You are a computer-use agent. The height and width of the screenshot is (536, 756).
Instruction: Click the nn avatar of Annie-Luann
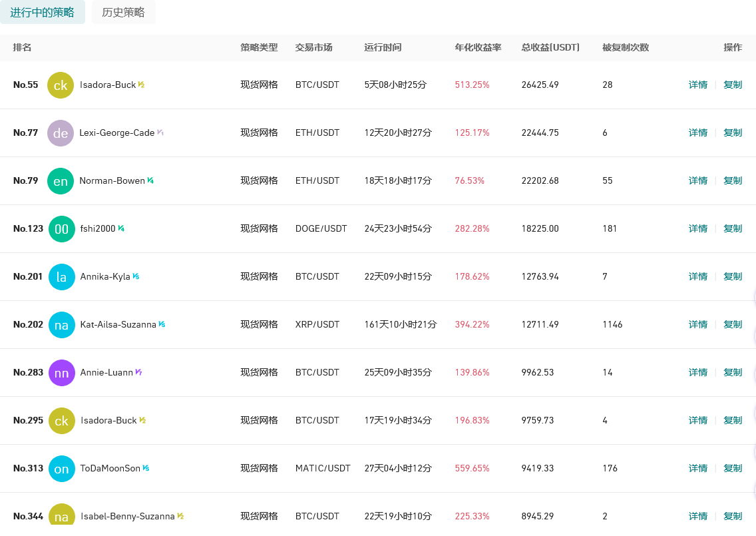click(62, 372)
